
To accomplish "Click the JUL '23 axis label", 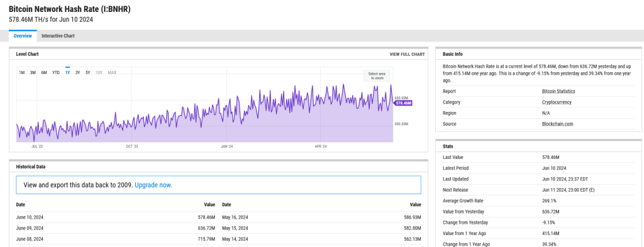I will 37,146.
